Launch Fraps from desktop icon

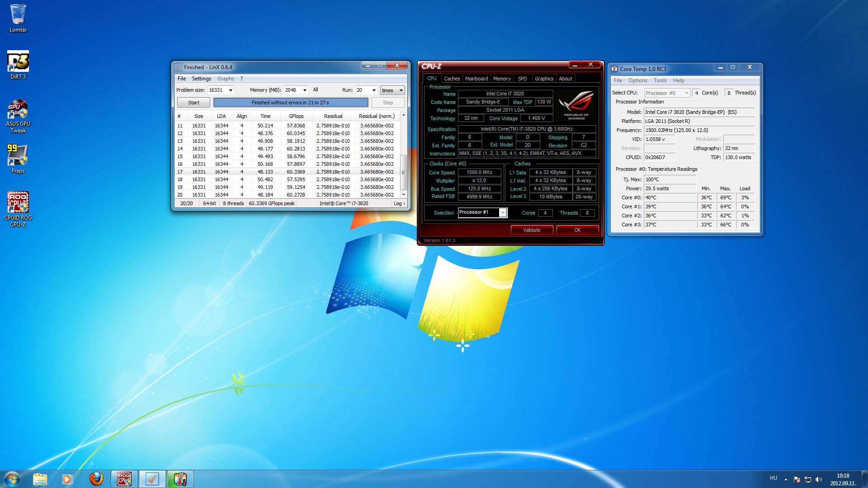pos(18,159)
